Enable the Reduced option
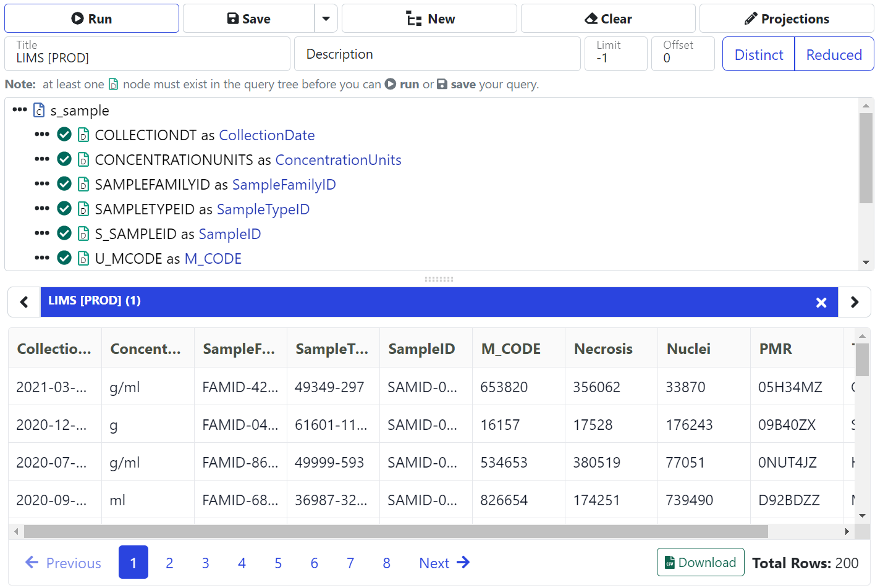The height and width of the screenshot is (588, 875). point(834,54)
